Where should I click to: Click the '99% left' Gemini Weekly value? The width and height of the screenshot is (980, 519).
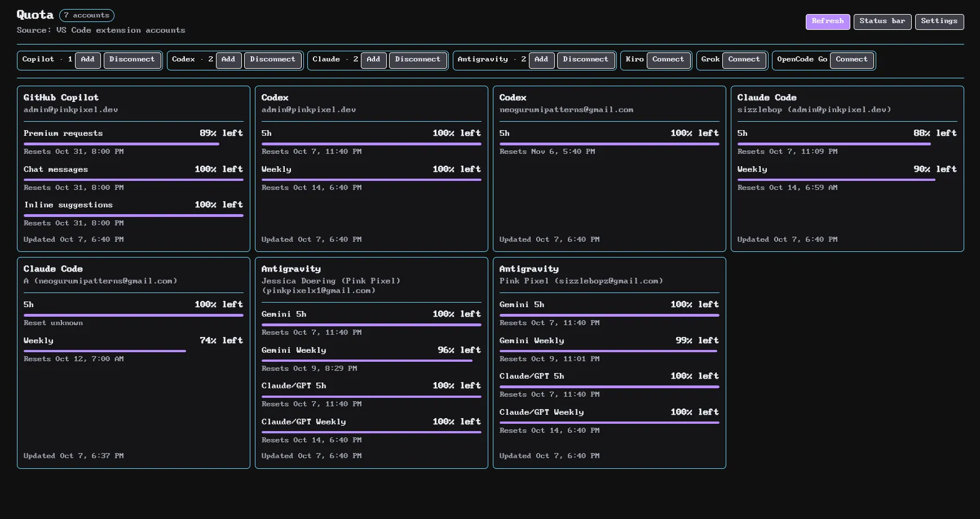(x=697, y=340)
